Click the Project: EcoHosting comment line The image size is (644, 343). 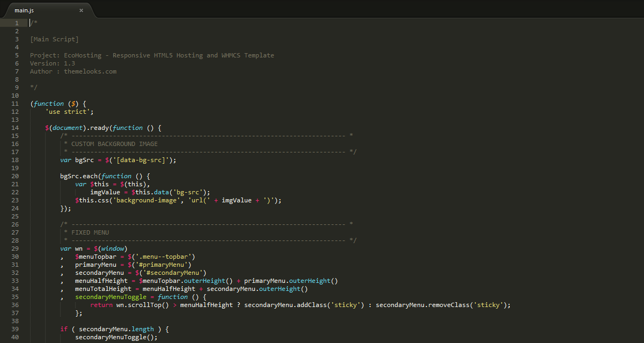click(x=152, y=55)
